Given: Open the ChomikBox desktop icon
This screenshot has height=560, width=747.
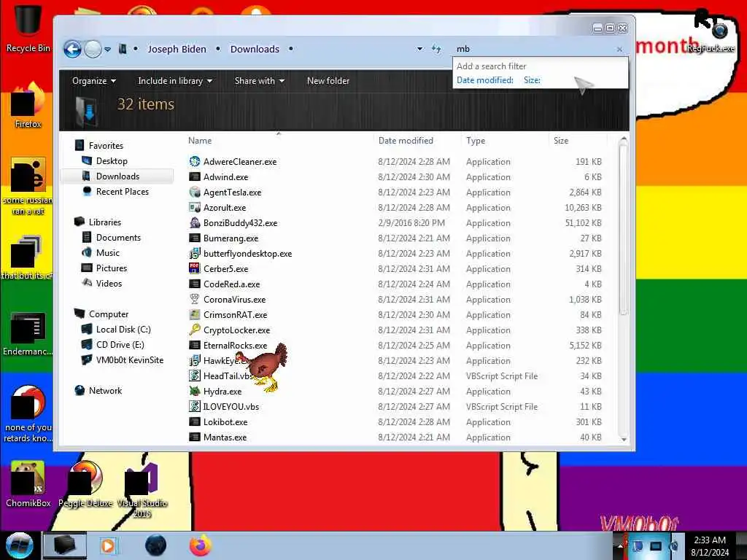Looking at the screenshot, I should [x=28, y=483].
